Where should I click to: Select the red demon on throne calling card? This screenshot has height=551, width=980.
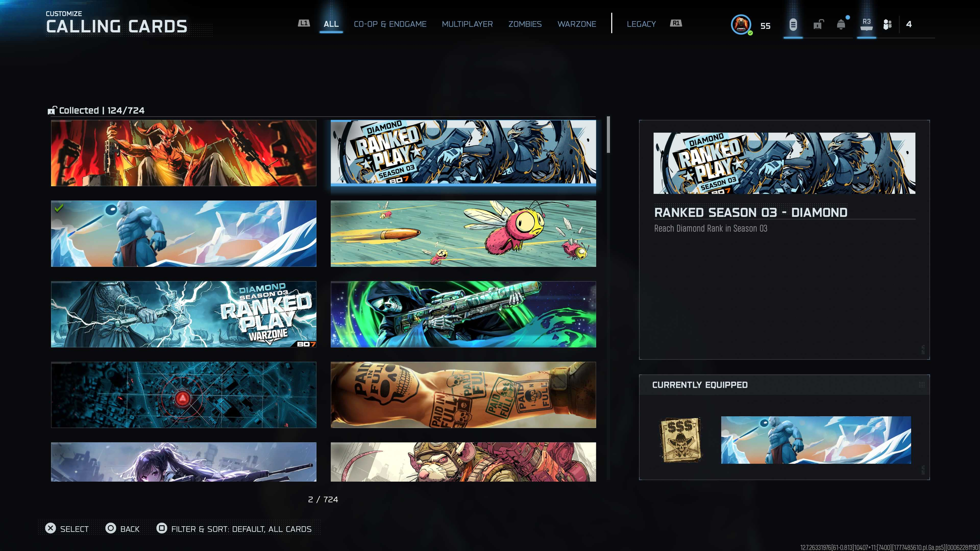184,153
